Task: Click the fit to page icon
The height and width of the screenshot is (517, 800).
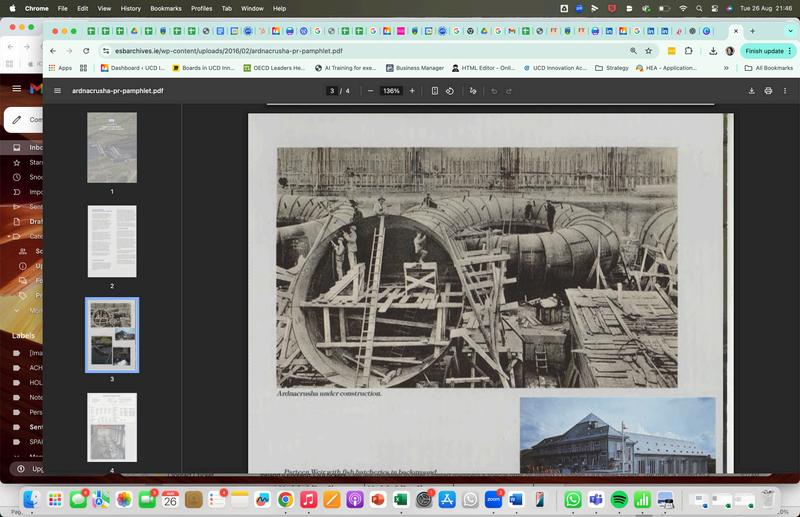Action: click(434, 91)
